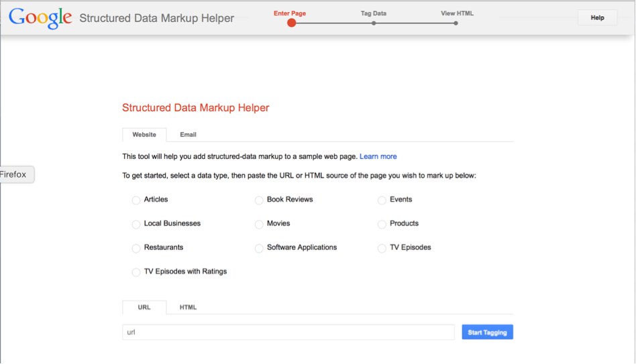Focus the url text field
The height and width of the screenshot is (364, 636).
288,332
